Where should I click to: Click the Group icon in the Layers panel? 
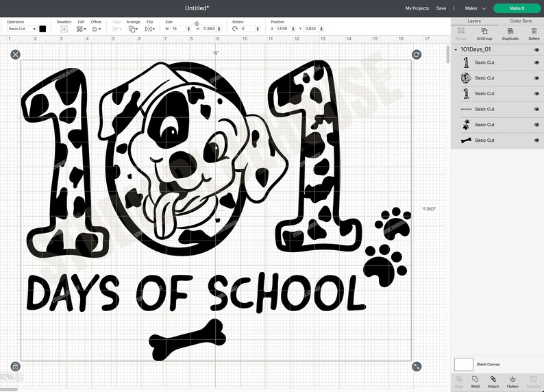[x=461, y=31]
